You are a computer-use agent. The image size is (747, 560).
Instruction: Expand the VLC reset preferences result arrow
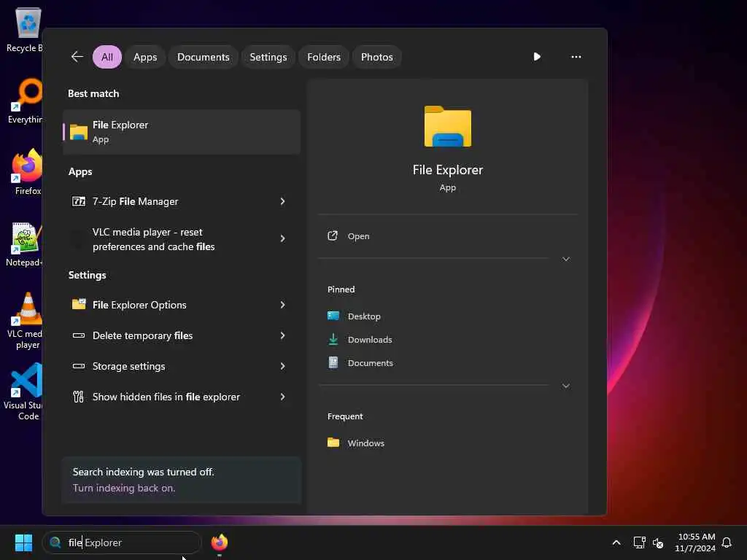(282, 238)
